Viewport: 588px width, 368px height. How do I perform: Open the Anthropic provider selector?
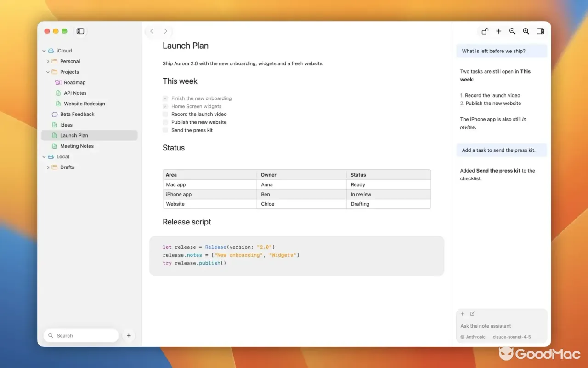(x=473, y=337)
